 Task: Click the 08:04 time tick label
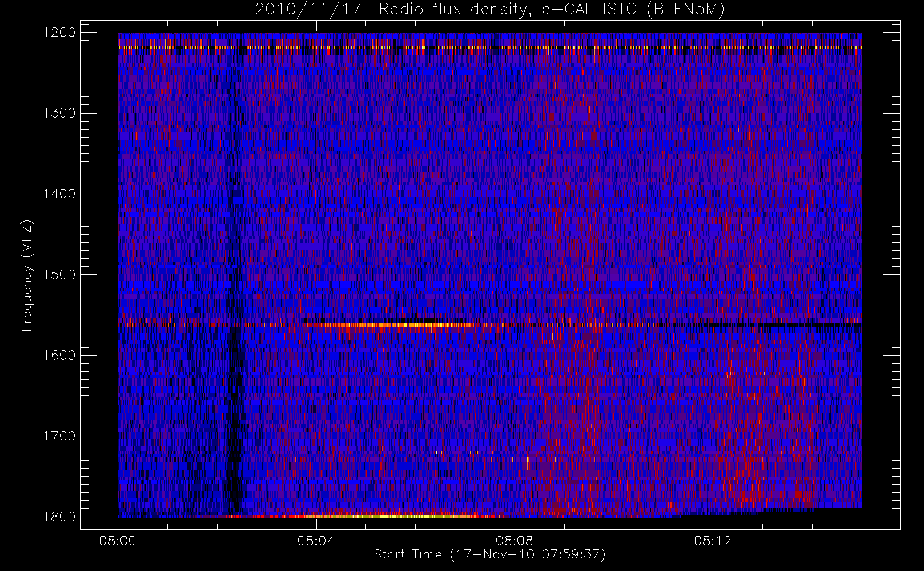point(316,541)
